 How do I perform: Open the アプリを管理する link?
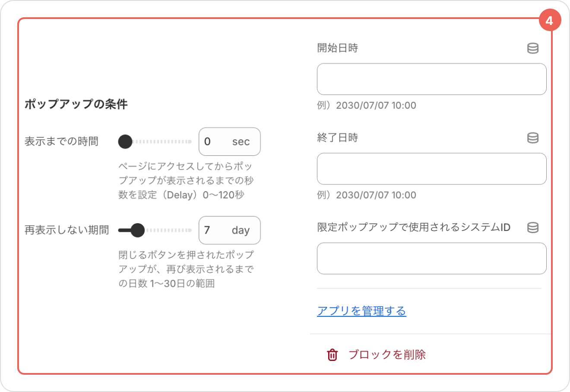click(x=361, y=311)
